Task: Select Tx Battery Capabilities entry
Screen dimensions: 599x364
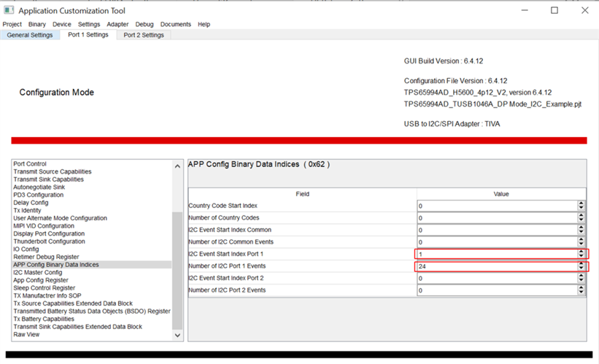Action: click(x=44, y=319)
